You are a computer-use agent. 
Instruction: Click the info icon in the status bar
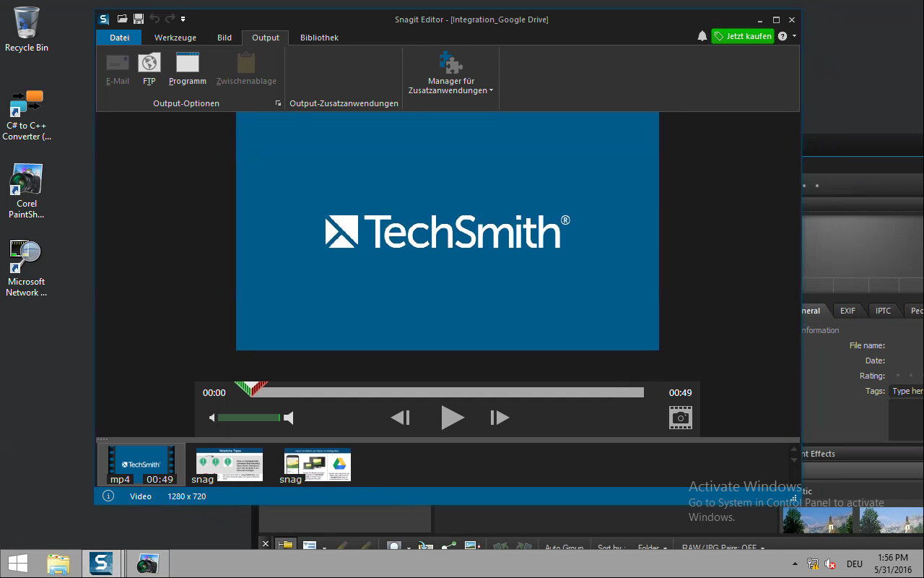tap(108, 496)
